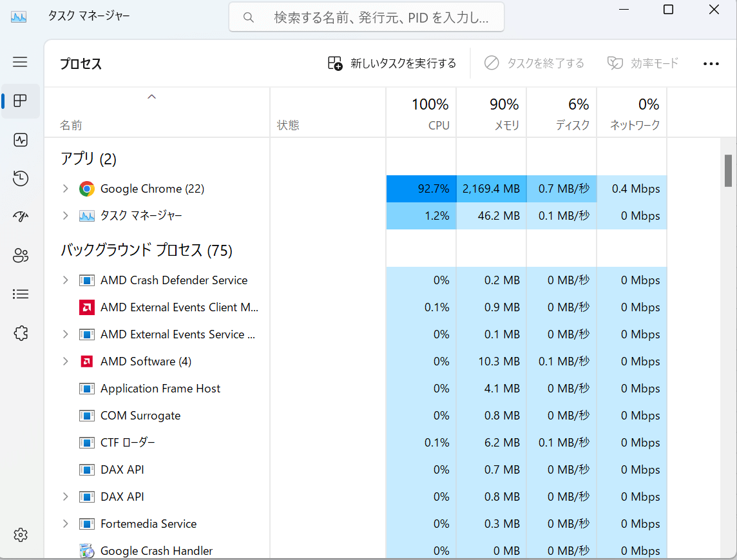
Task: Click the CTF ローダー icon
Action: point(86,443)
